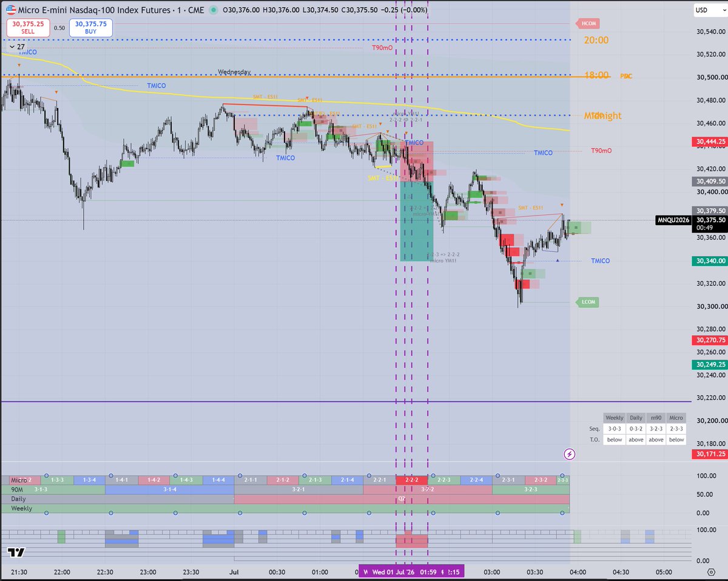Click the 23:30 time axis label

coord(191,572)
